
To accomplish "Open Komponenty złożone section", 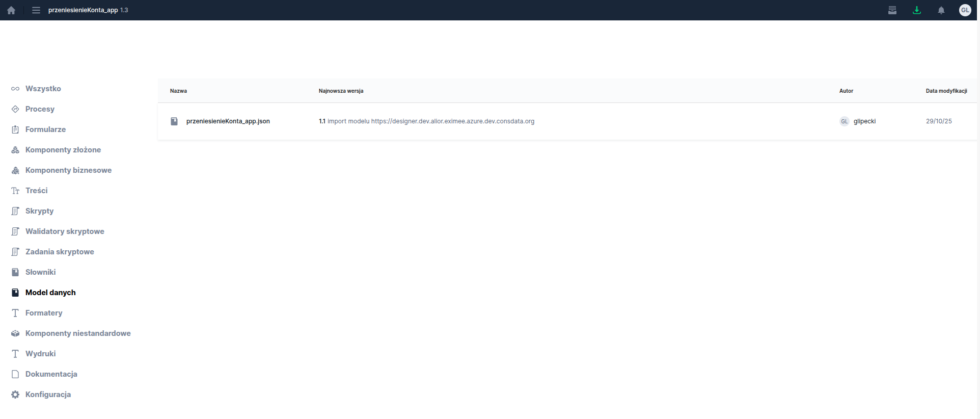I will click(x=63, y=150).
